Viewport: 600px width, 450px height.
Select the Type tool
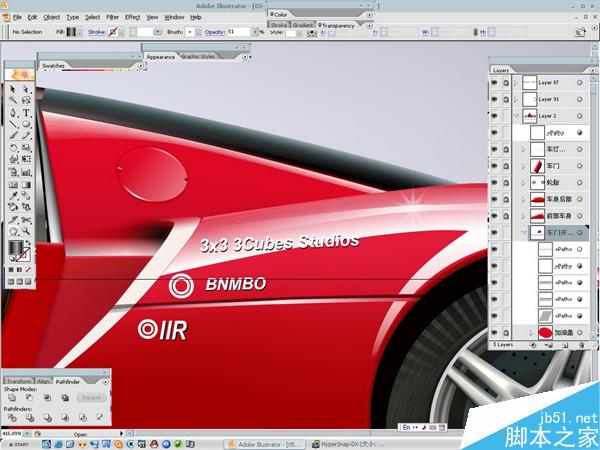(26, 113)
